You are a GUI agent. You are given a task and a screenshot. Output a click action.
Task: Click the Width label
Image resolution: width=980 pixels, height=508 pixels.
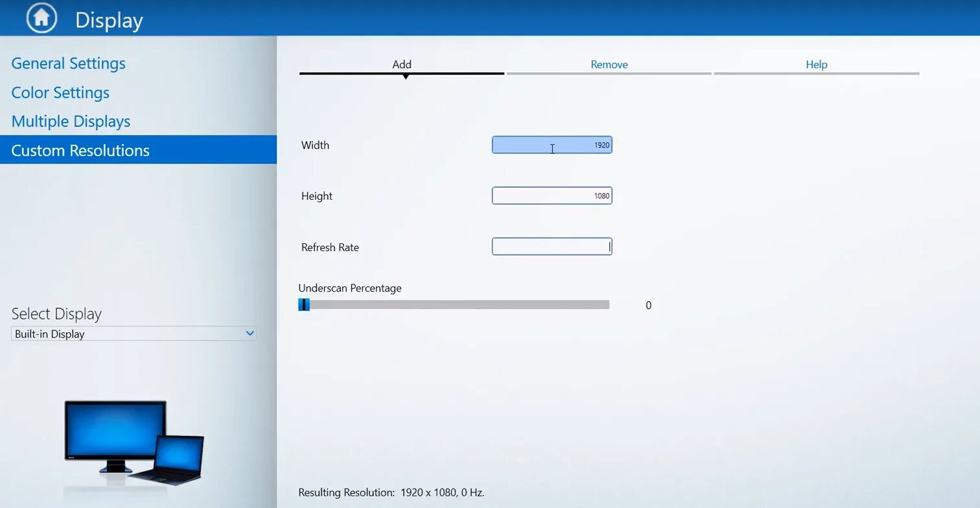tap(315, 145)
